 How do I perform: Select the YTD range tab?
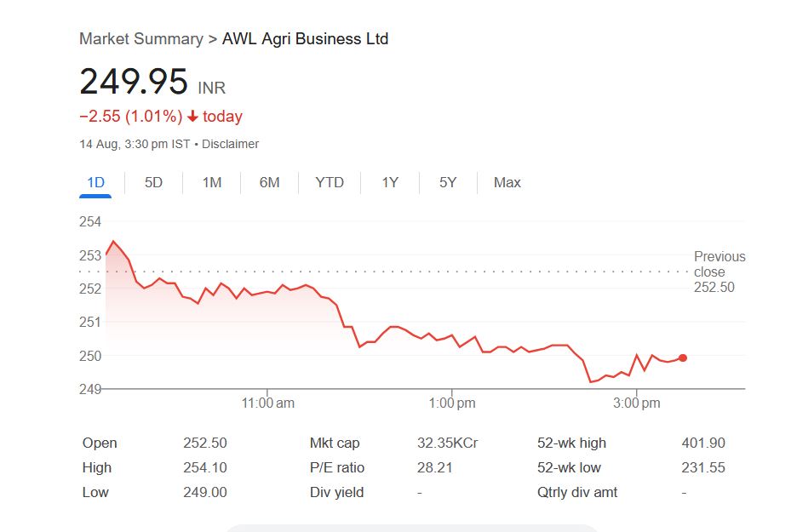330,182
